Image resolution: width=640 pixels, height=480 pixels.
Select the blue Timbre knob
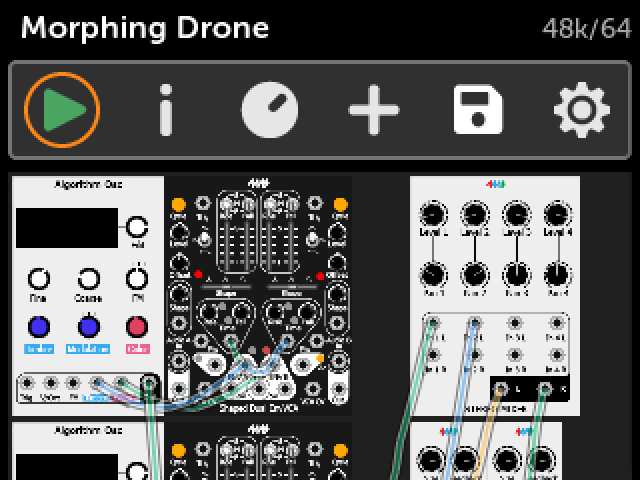pos(39,327)
